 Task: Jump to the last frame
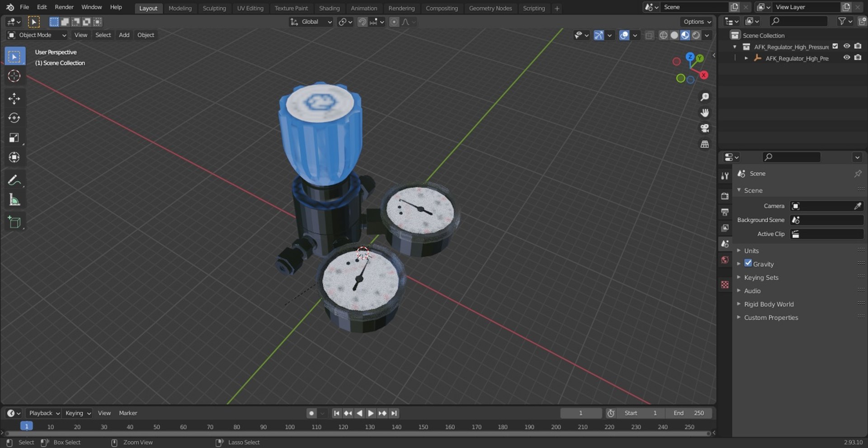pyautogui.click(x=394, y=413)
